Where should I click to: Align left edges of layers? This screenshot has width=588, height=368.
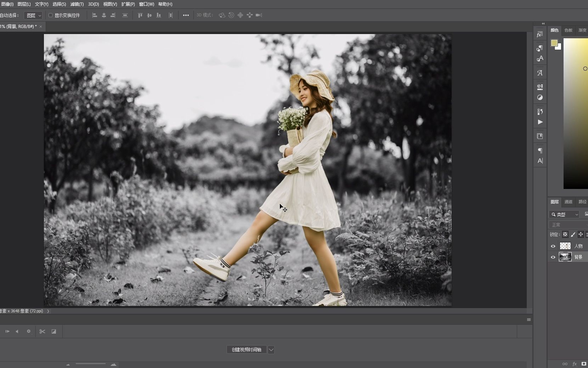pyautogui.click(x=95, y=15)
